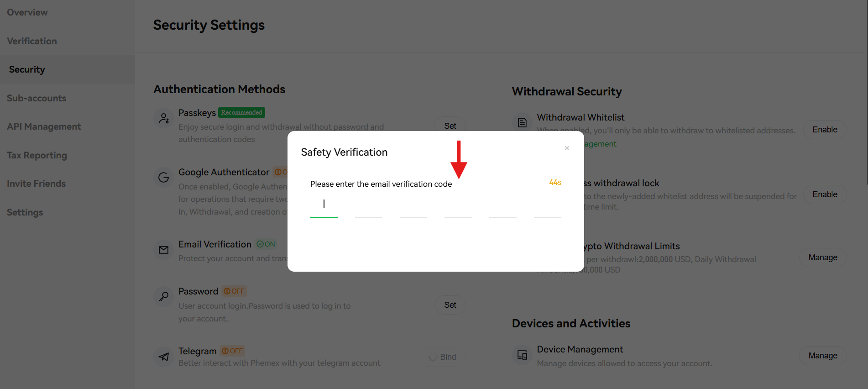
Task: Enable the Withdrawal Whitelist
Action: (825, 130)
